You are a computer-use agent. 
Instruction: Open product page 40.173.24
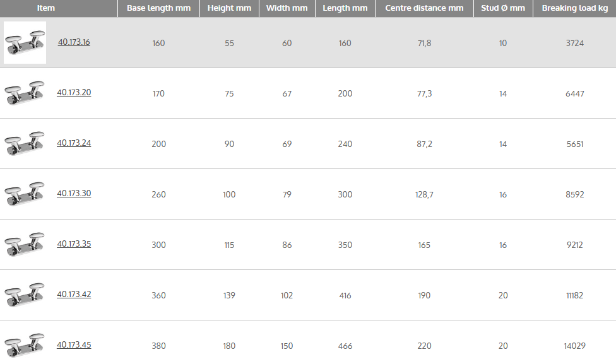74,143
